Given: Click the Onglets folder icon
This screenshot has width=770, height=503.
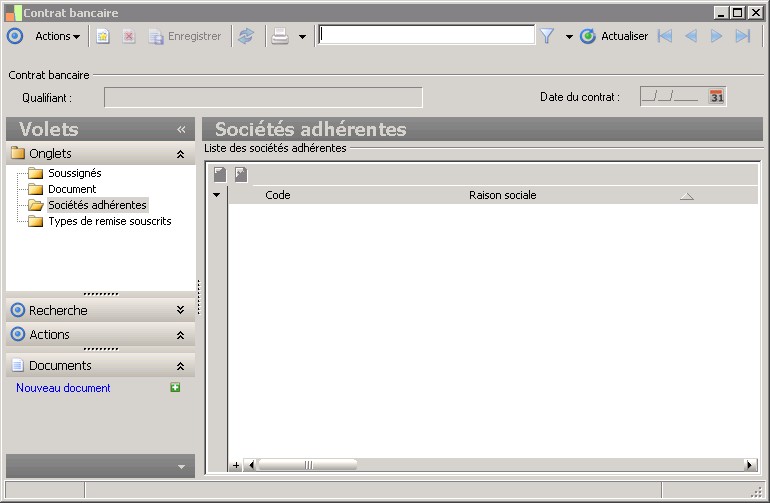Looking at the screenshot, I should 18,153.
